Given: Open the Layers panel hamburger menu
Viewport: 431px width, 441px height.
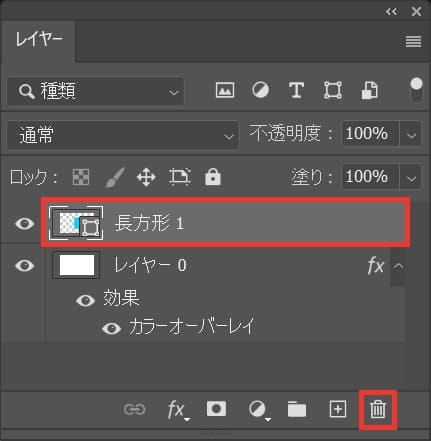Looking at the screenshot, I should [x=413, y=42].
